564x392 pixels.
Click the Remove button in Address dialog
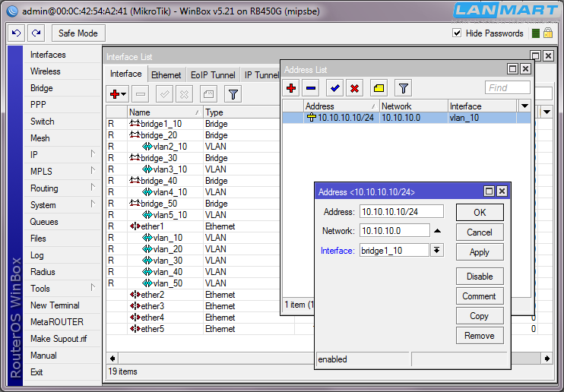[x=480, y=336]
